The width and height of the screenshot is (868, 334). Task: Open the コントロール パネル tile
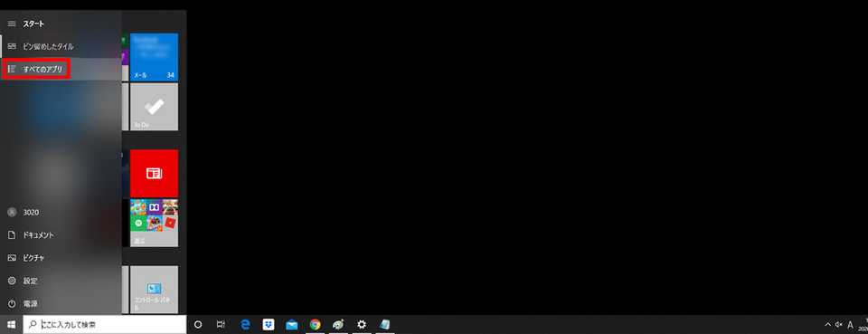(154, 289)
